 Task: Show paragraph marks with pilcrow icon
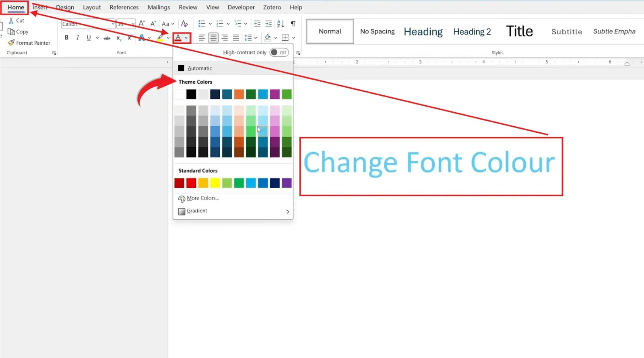click(x=293, y=24)
